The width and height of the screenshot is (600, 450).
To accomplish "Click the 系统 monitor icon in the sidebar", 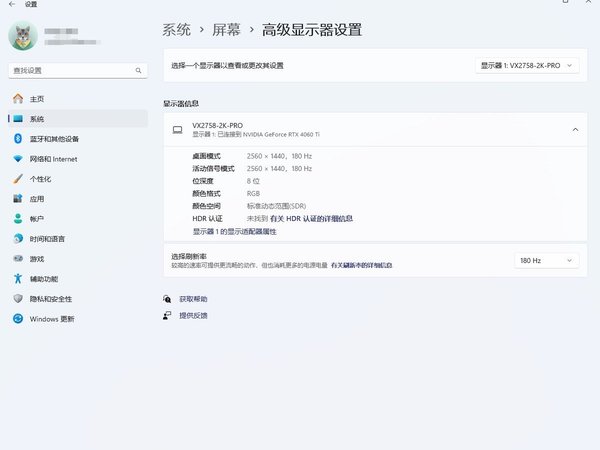I will click(x=18, y=119).
